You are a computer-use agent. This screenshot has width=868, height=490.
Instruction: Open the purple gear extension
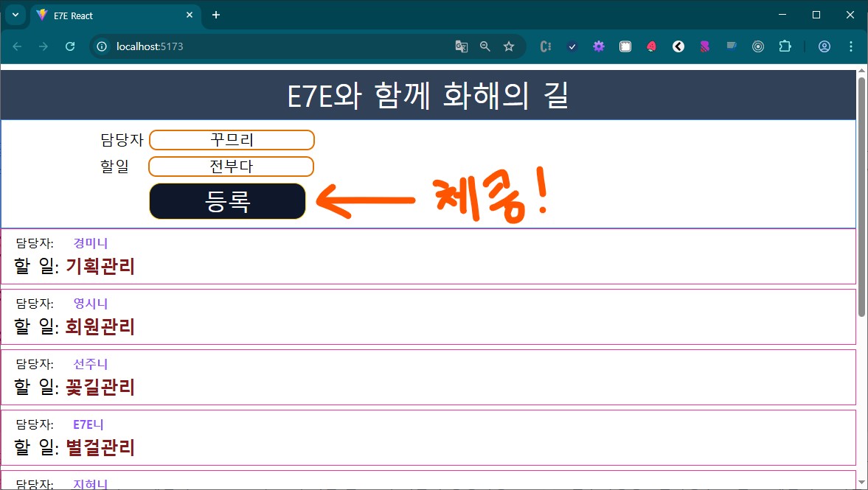pyautogui.click(x=598, y=46)
